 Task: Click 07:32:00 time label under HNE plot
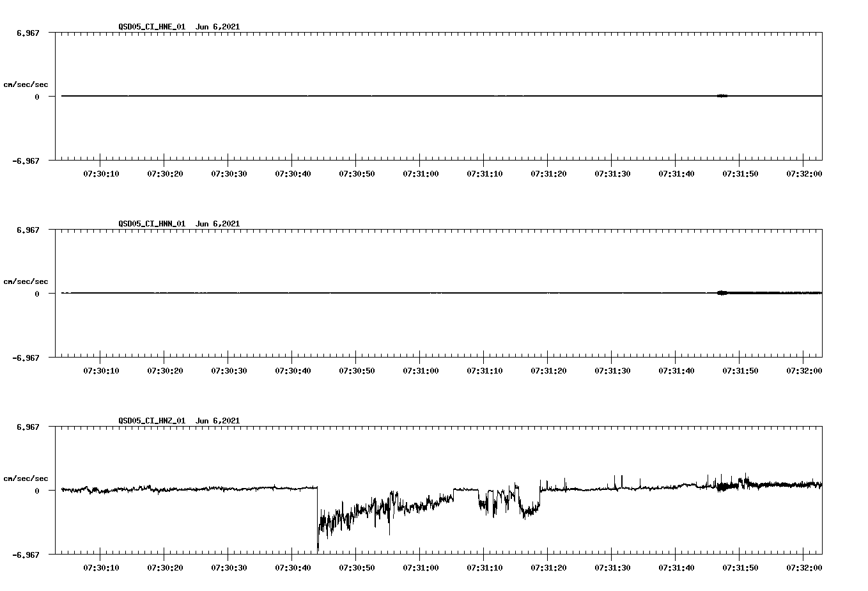click(804, 173)
